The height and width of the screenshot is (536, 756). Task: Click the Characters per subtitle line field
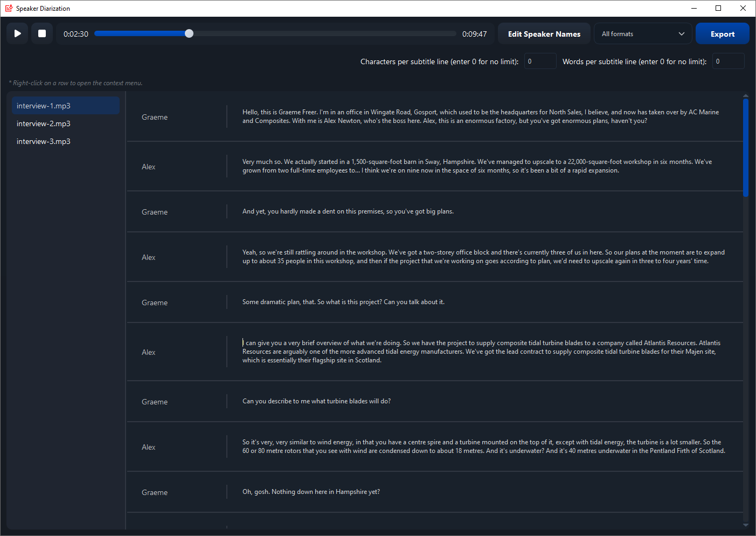click(x=540, y=61)
